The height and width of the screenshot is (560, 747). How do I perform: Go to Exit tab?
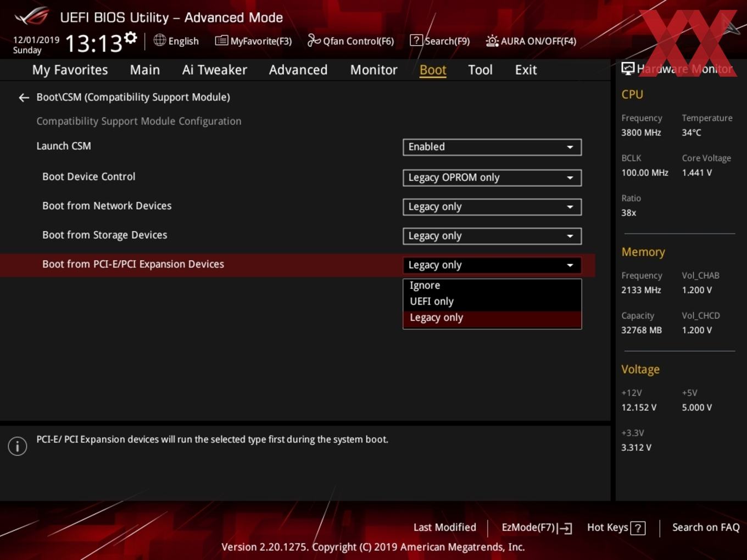tap(526, 70)
